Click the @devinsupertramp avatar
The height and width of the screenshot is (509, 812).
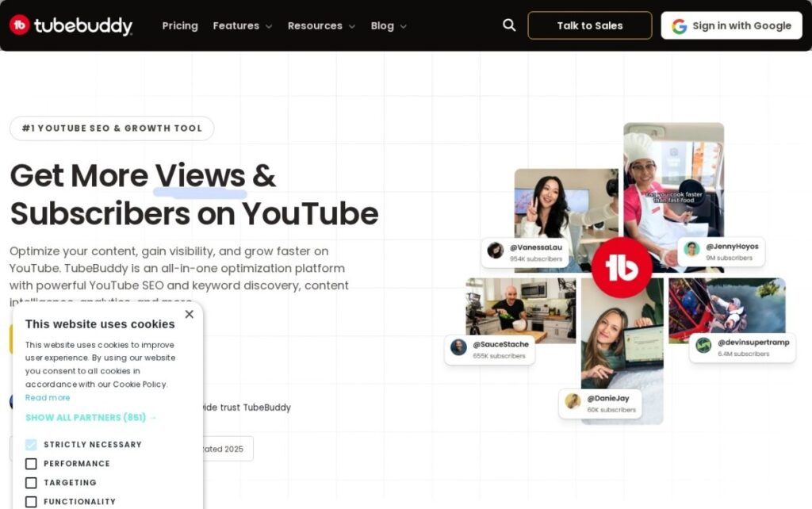703,346
